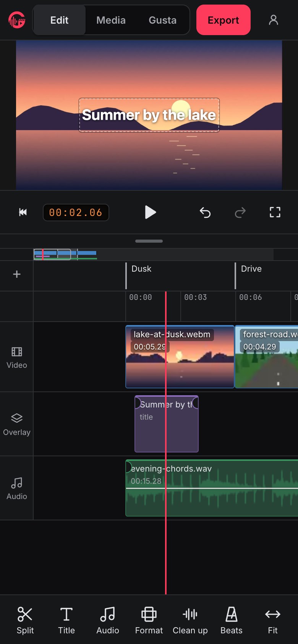Open the user account icon
Screen dimensions: 298x644
coord(273,20)
